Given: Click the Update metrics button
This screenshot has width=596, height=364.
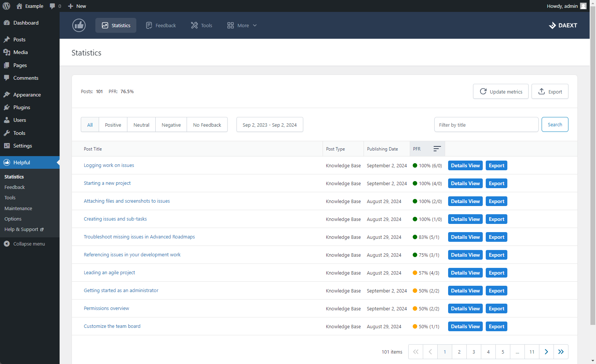Looking at the screenshot, I should coord(501,92).
